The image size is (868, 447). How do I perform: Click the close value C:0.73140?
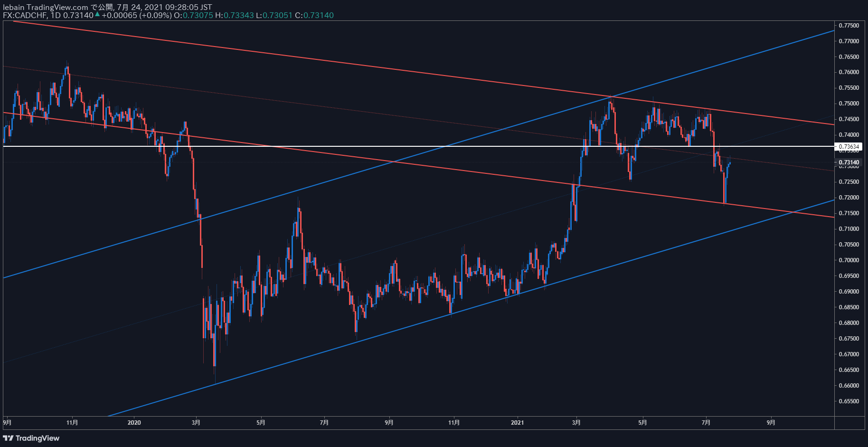[x=314, y=15]
